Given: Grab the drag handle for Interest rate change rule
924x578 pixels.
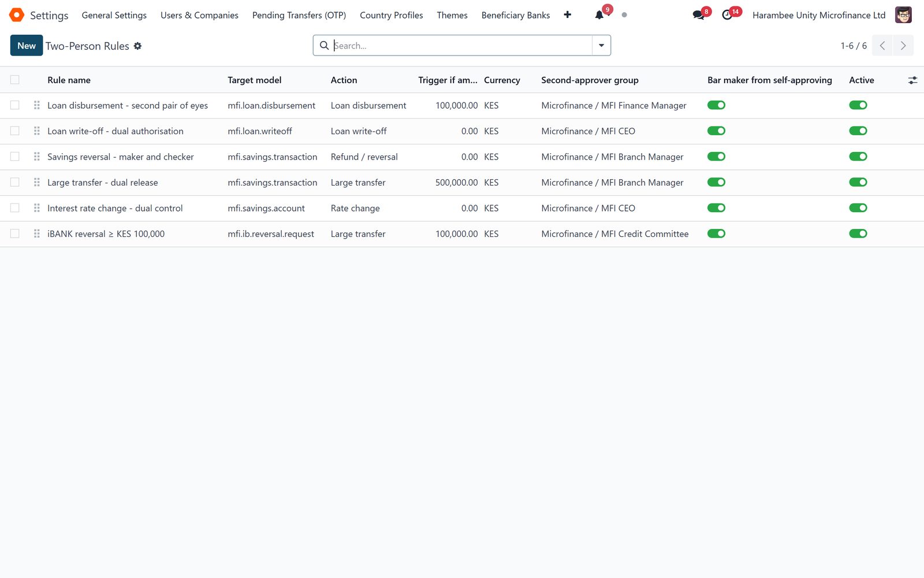Looking at the screenshot, I should (37, 208).
